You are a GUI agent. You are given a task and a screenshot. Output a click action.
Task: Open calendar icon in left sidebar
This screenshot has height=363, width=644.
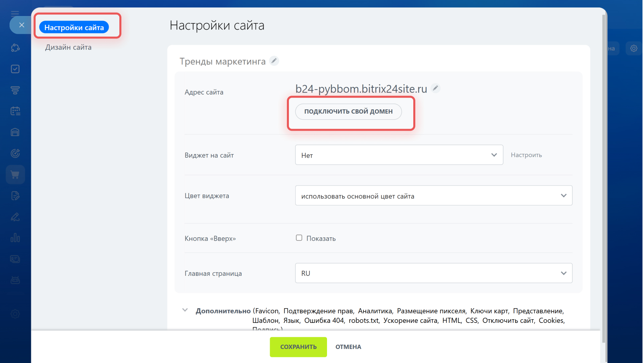15,111
